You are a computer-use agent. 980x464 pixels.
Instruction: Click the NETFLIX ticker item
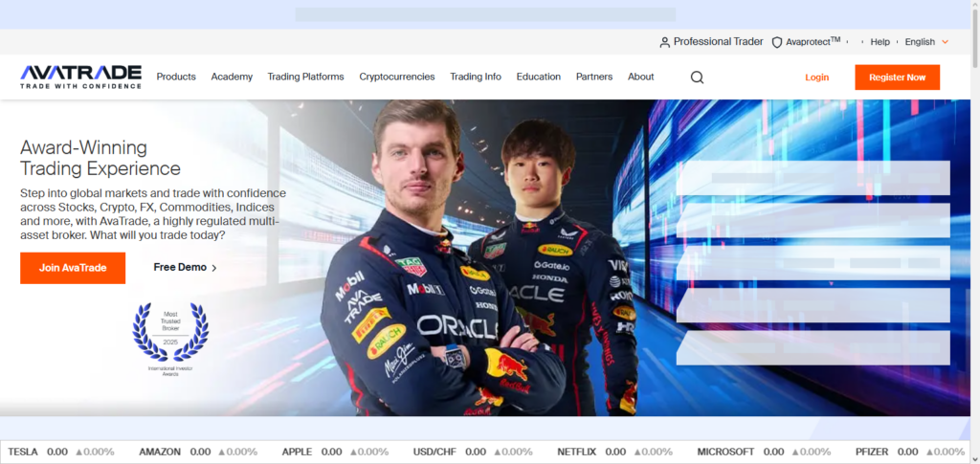pyautogui.click(x=576, y=452)
